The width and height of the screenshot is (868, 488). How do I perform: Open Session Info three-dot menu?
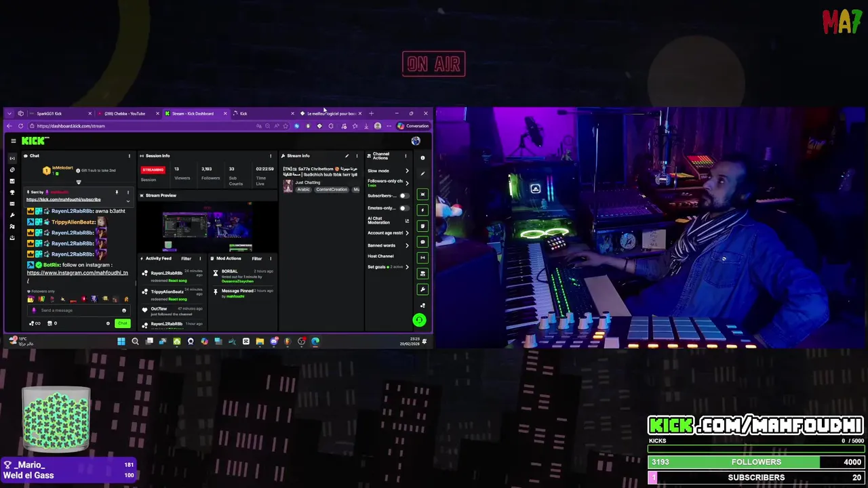(x=271, y=156)
